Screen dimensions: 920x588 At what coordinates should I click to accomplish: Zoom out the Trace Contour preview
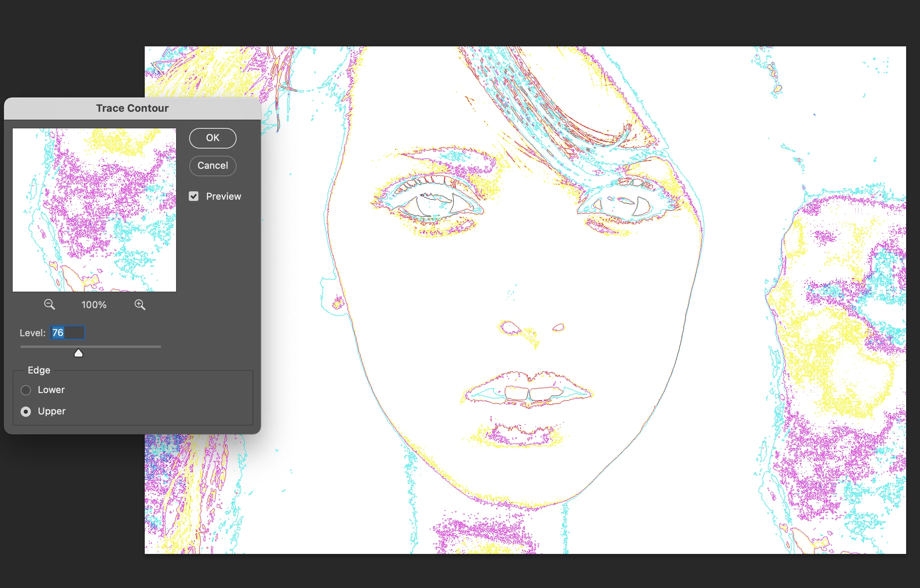point(50,304)
